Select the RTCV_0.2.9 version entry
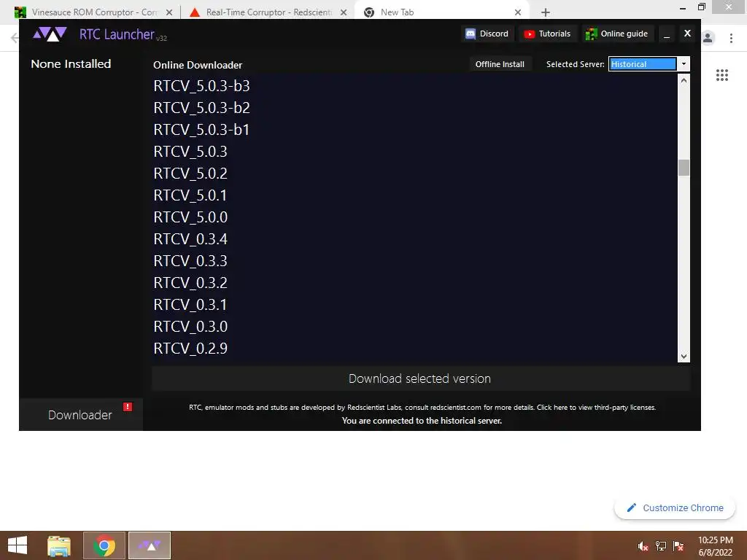 click(190, 349)
